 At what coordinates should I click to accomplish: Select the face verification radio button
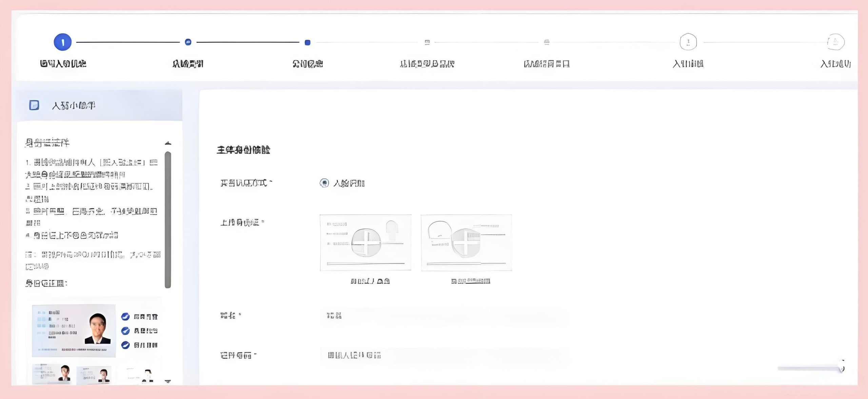point(324,183)
